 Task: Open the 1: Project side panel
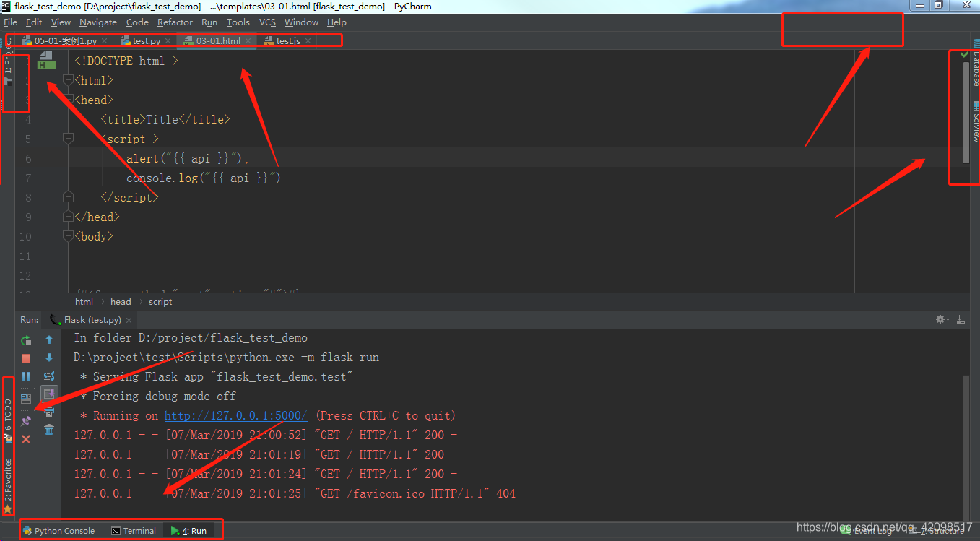(x=8, y=61)
